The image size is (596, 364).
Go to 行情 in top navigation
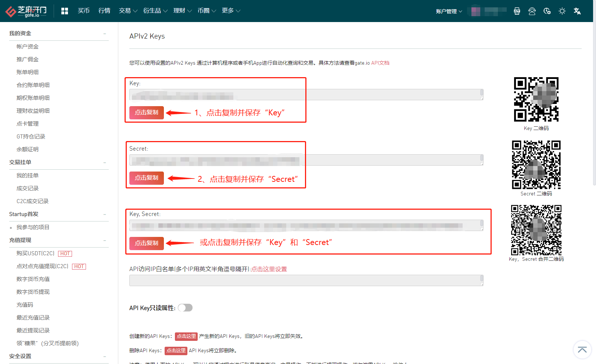click(x=104, y=11)
